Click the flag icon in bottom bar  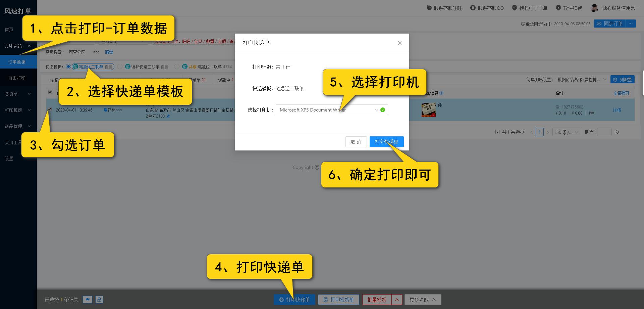[x=88, y=299]
